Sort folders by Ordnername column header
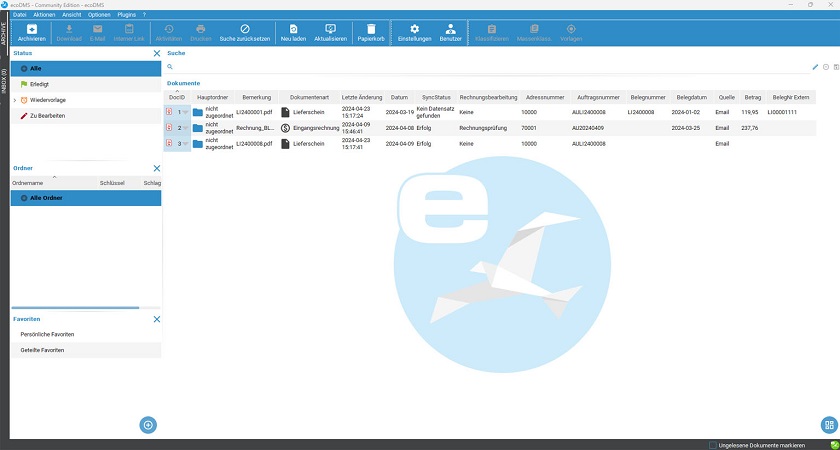 tap(54, 183)
